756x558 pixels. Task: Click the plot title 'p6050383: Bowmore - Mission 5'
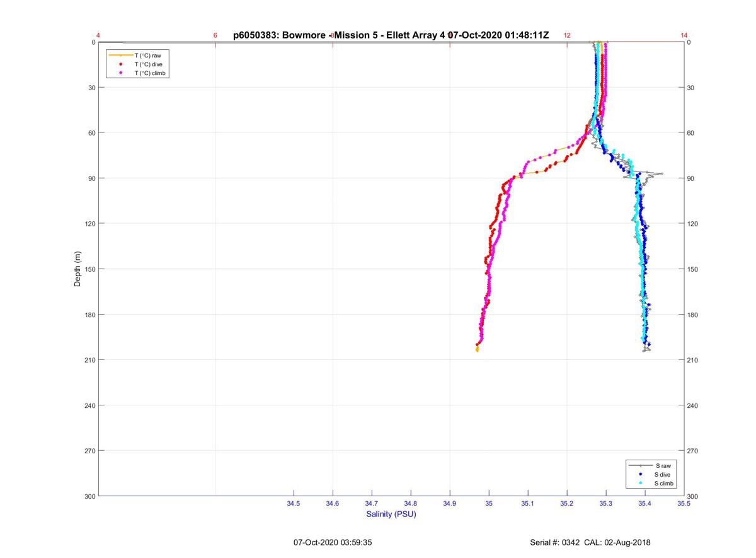(x=304, y=35)
